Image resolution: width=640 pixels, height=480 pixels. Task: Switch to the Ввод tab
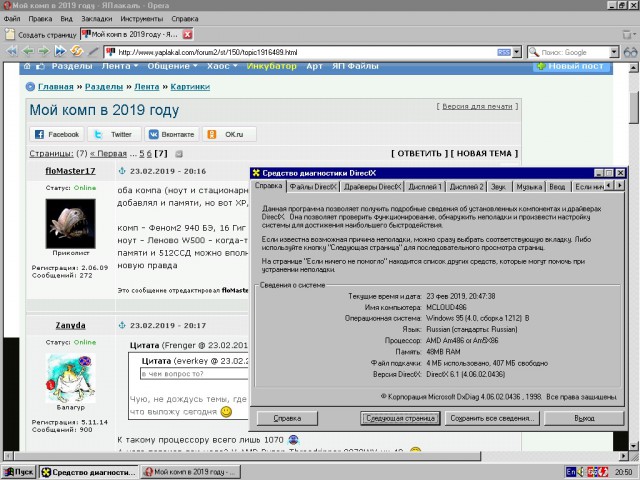(557, 187)
